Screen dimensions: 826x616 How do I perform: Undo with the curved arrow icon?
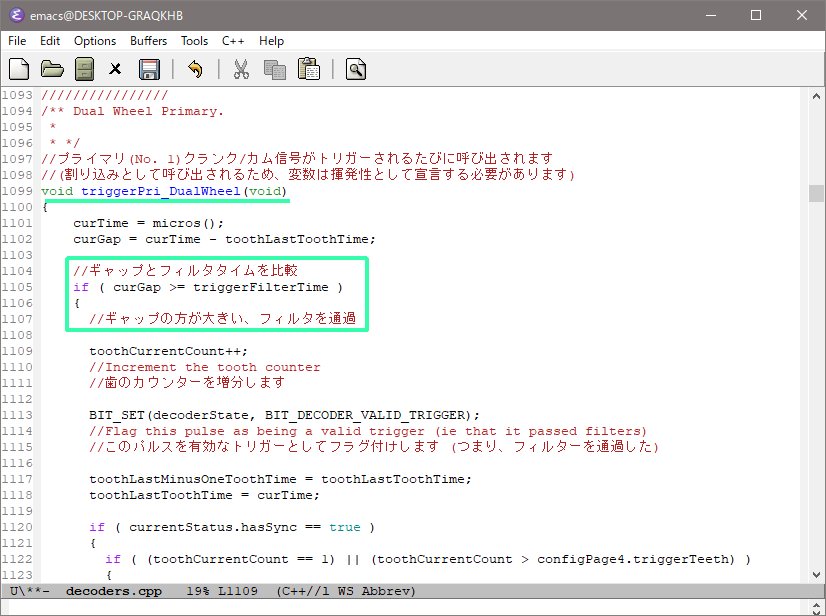coord(195,69)
